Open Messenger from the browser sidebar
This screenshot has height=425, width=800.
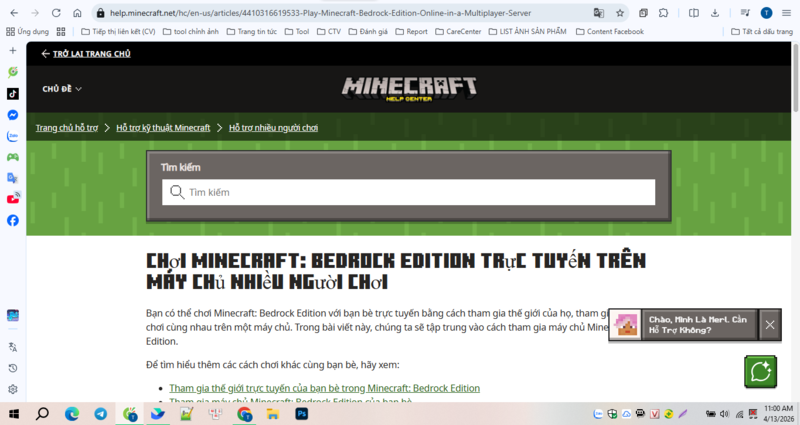click(x=13, y=115)
